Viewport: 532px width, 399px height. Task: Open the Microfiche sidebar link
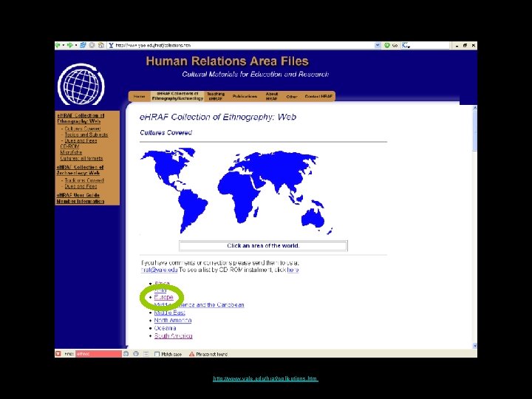[71, 152]
